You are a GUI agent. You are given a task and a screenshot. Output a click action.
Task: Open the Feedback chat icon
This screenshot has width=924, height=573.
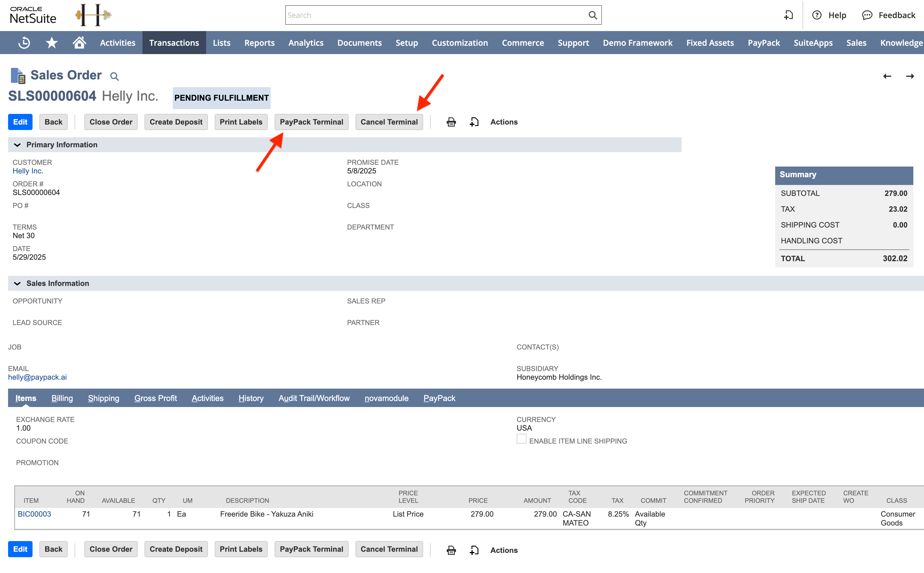(868, 15)
